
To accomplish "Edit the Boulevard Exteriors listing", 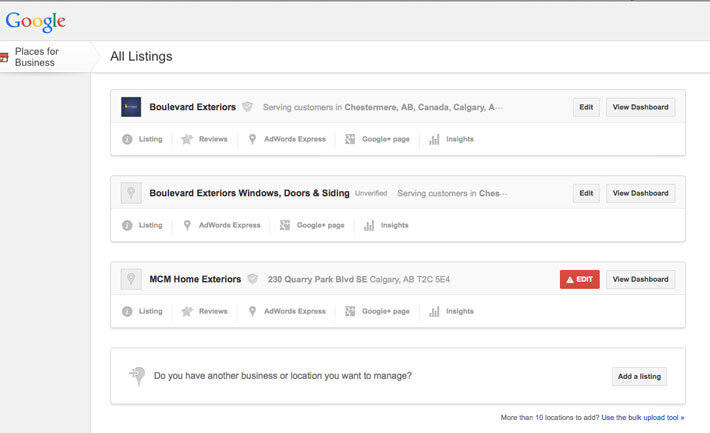I will pos(586,107).
